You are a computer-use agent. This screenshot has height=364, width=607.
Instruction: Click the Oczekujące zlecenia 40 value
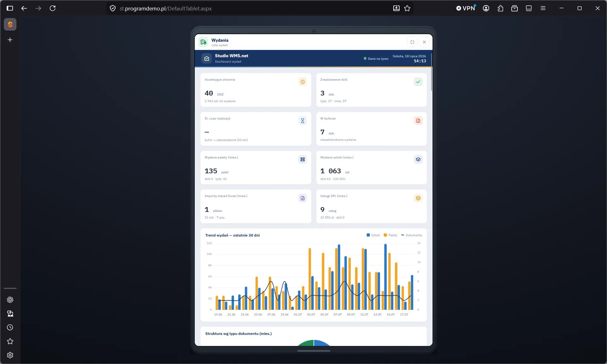[209, 93]
